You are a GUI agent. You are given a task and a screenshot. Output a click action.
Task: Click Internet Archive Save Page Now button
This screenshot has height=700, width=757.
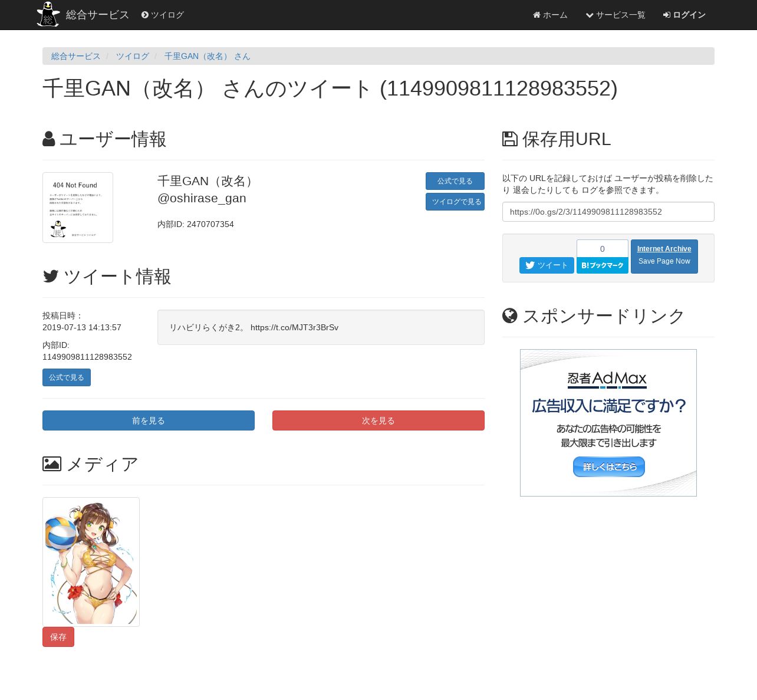click(x=664, y=257)
